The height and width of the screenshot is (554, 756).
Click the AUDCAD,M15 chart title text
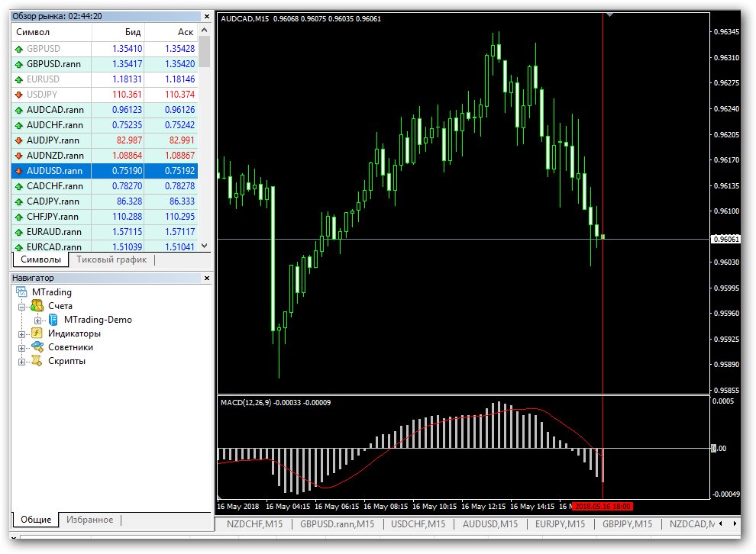[x=245, y=19]
